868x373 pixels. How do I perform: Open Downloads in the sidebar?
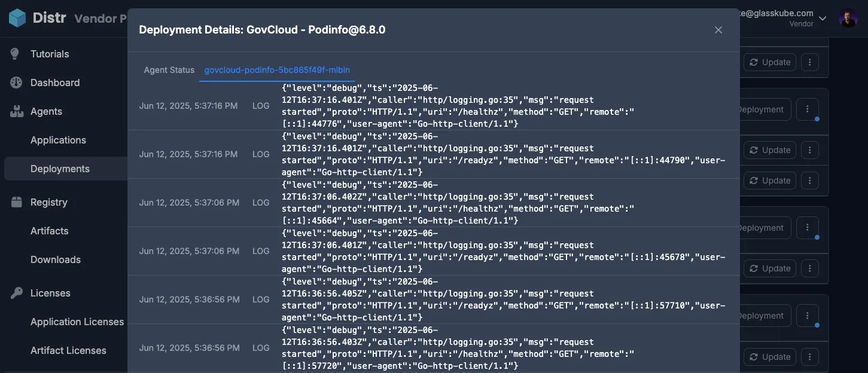click(x=56, y=259)
